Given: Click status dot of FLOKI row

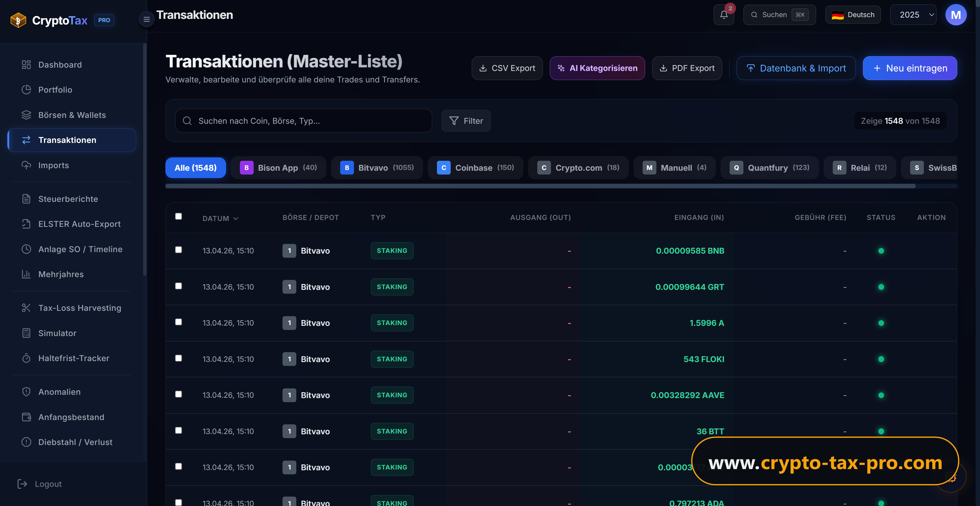Looking at the screenshot, I should click(x=881, y=359).
